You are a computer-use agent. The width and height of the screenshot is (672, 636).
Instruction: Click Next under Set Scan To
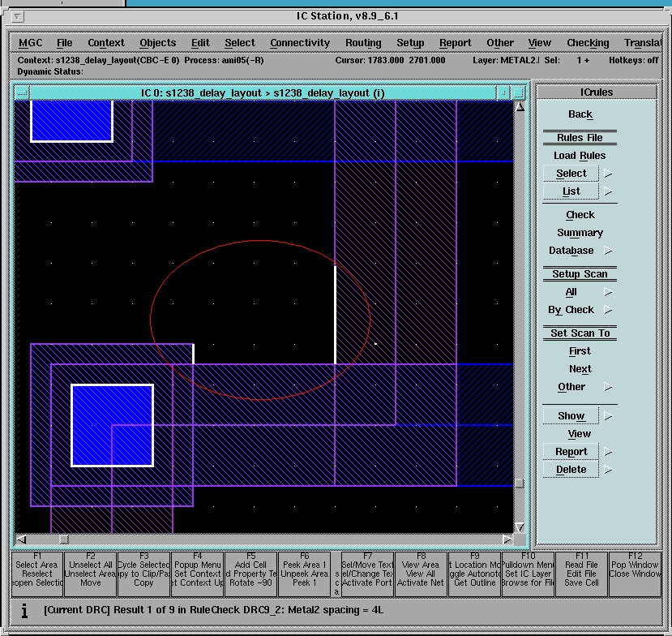(580, 369)
